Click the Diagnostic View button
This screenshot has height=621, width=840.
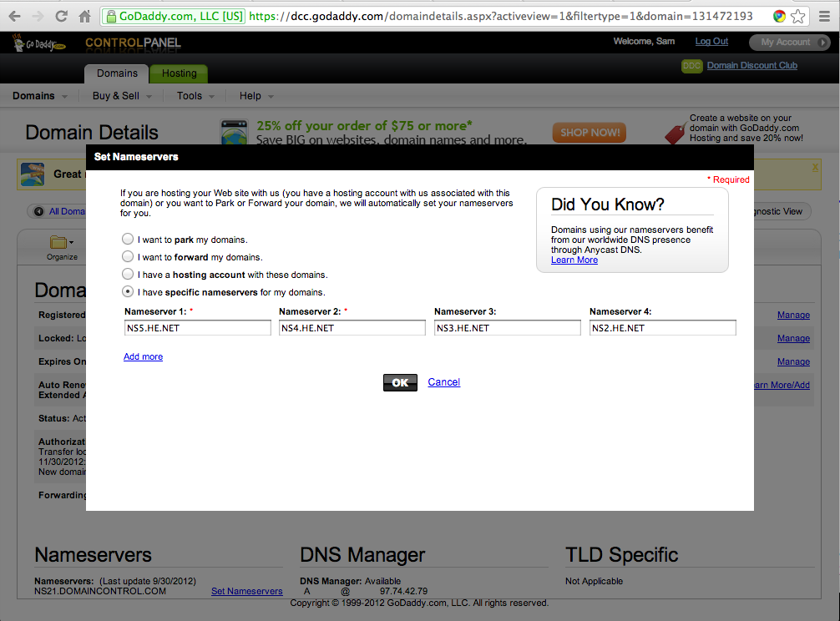click(781, 211)
